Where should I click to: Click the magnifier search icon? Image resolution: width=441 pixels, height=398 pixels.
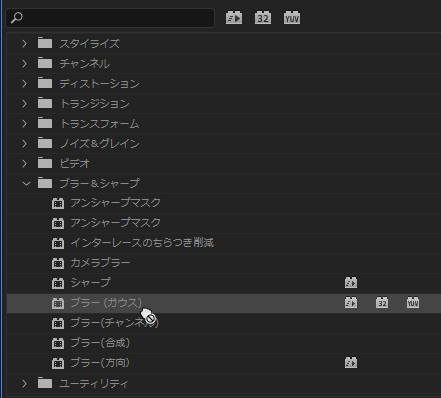click(17, 18)
